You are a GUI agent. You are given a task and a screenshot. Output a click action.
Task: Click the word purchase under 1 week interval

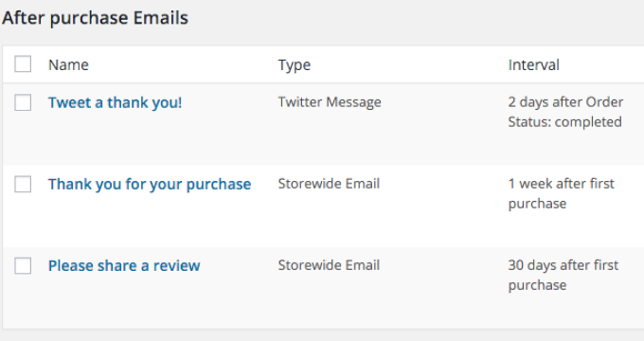click(x=537, y=204)
